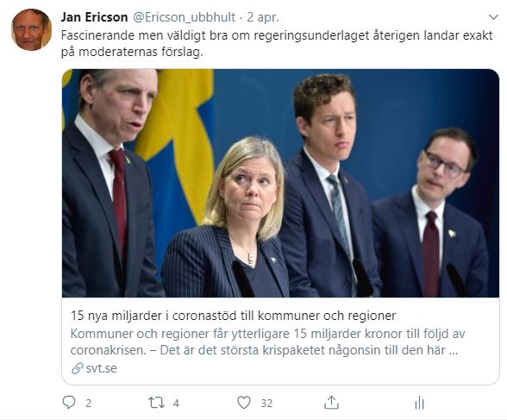Retweet this post using the retweet icon
Viewport: 507px width, 420px height.
point(157,403)
